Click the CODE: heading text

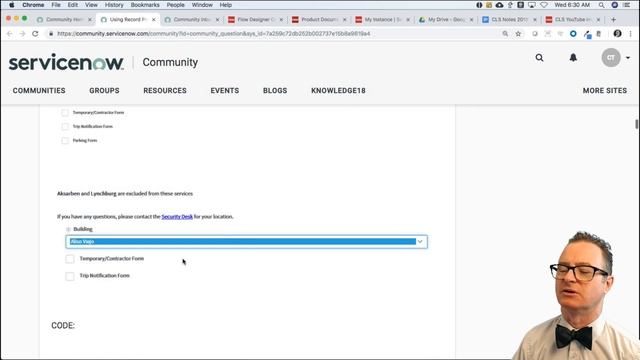point(63,326)
